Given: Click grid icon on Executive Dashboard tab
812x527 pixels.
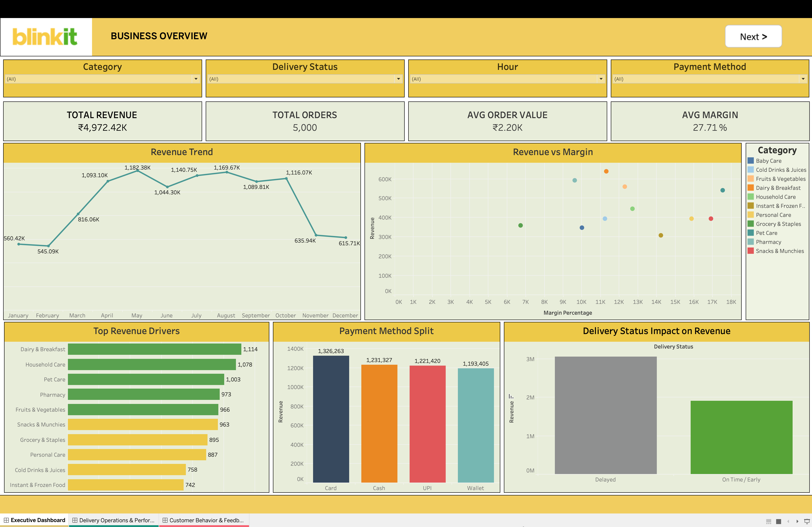Looking at the screenshot, I should [x=6, y=520].
